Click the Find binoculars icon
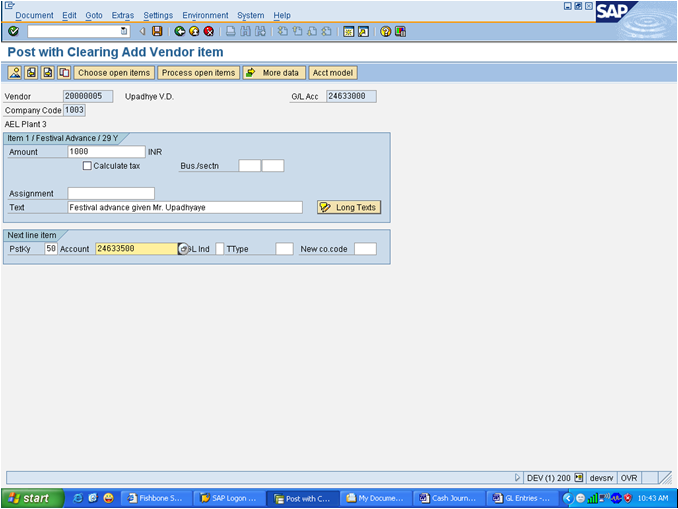Viewport: 678px width, 509px height. [x=246, y=31]
